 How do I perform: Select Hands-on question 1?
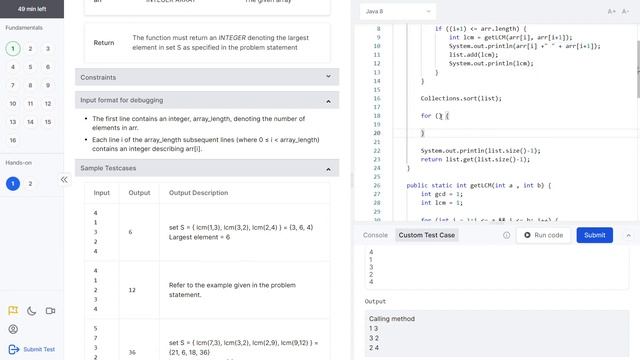point(13,184)
